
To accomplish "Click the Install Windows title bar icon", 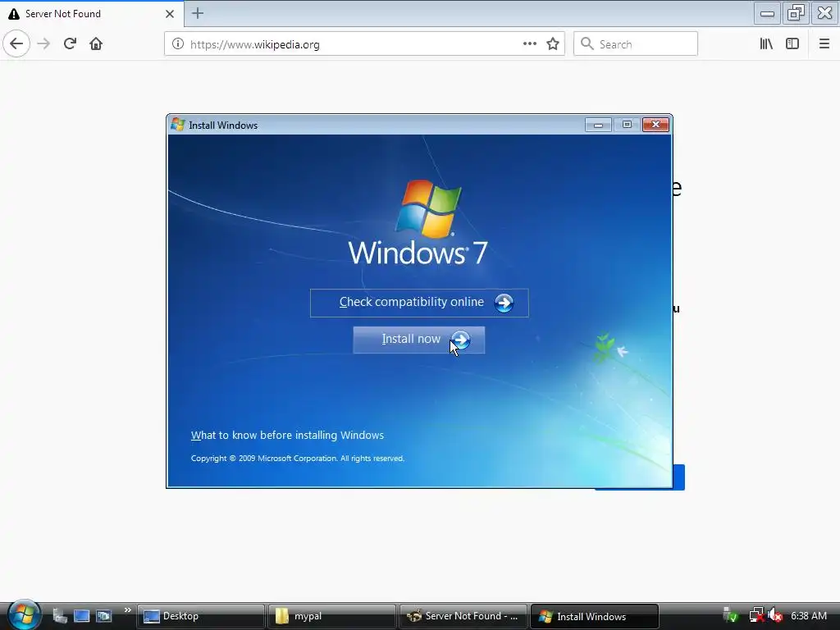I will click(178, 125).
